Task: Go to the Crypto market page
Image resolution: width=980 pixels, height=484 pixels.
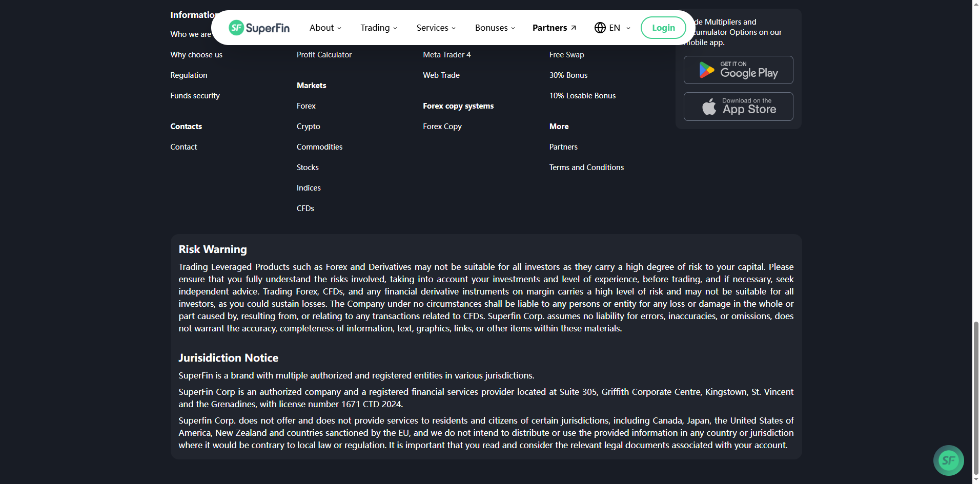Action: point(308,127)
